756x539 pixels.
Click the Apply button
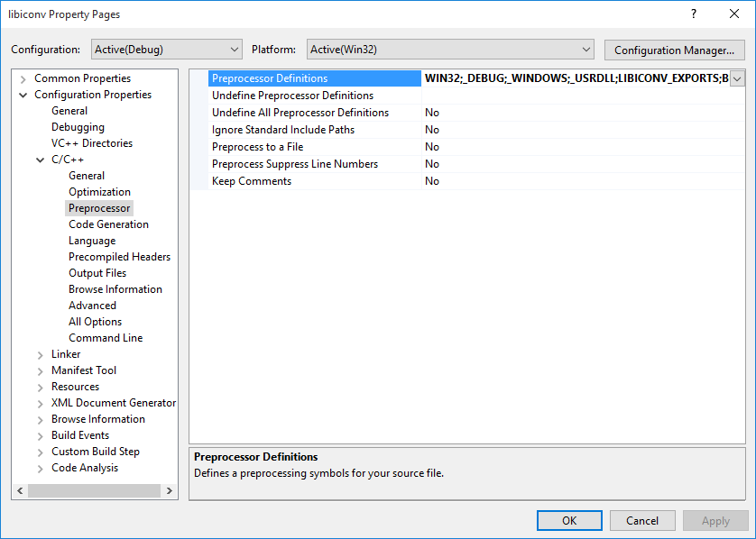pos(715,521)
